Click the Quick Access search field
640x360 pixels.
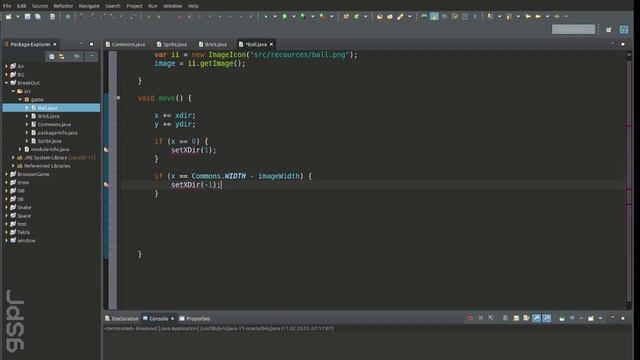(x=573, y=29)
